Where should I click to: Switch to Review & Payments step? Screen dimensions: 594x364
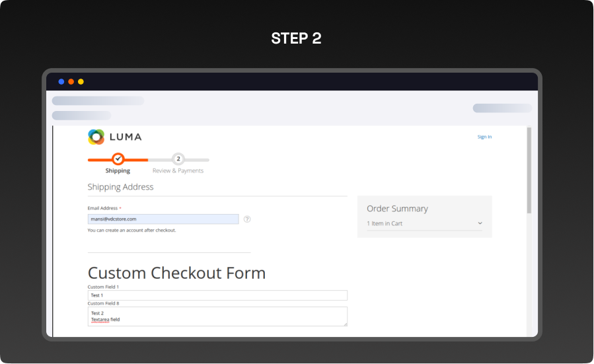178,170
